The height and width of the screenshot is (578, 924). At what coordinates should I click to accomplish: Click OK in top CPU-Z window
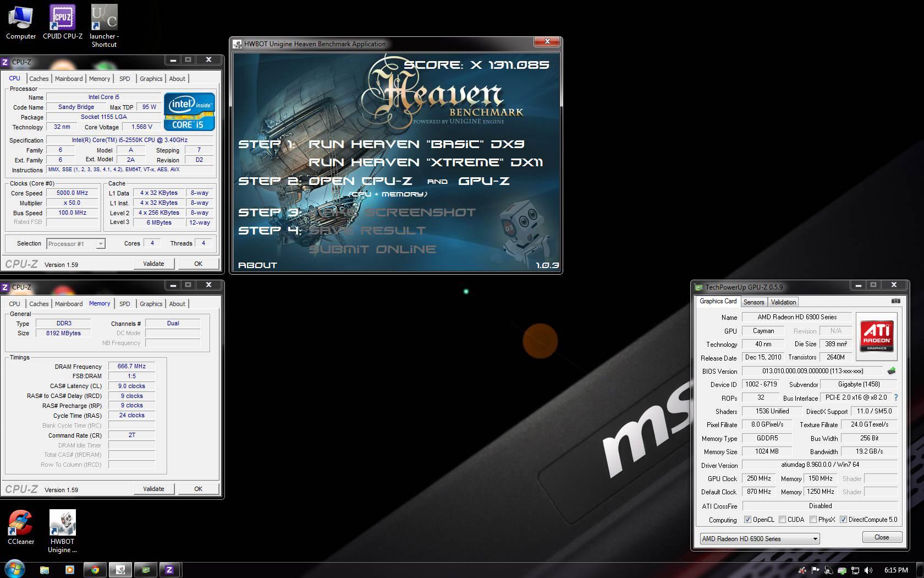[198, 264]
